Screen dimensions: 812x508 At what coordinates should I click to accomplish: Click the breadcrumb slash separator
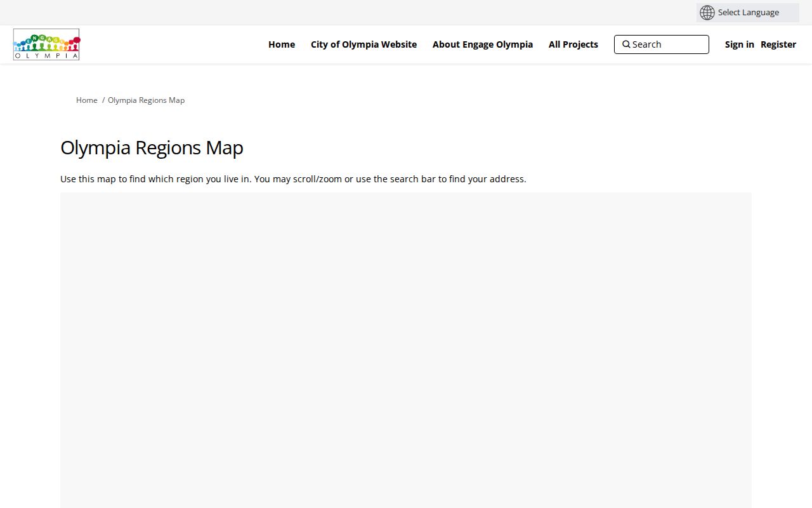coord(103,100)
